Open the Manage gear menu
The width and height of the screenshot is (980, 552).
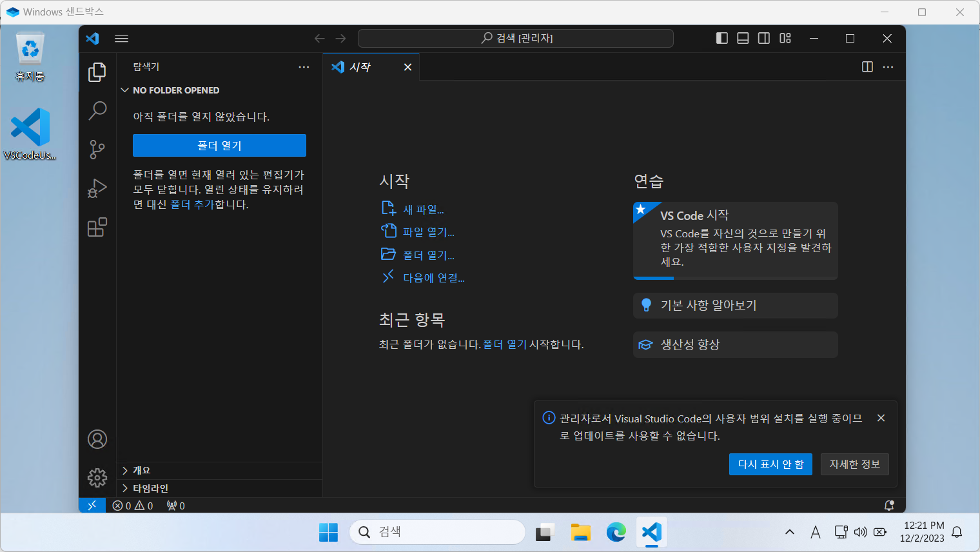(x=97, y=478)
